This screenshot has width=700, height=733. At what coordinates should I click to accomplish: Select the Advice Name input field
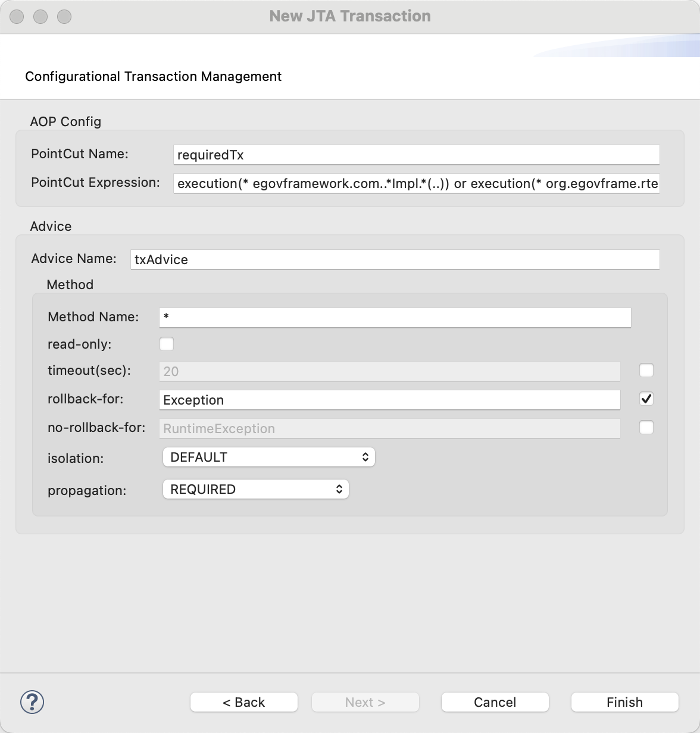click(x=395, y=259)
